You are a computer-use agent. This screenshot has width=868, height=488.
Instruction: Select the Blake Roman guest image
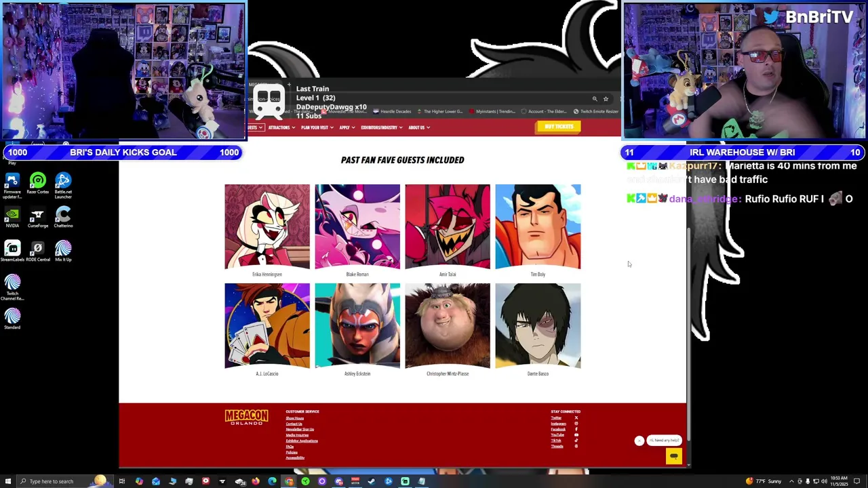(x=357, y=226)
